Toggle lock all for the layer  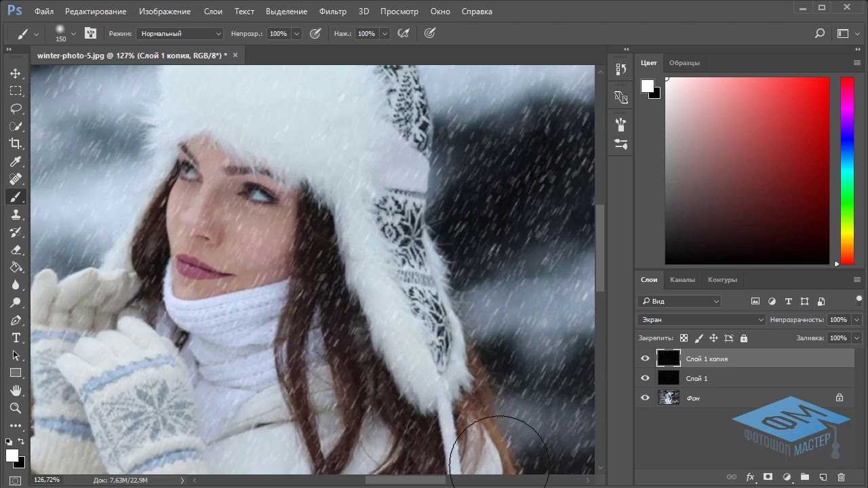[744, 338]
